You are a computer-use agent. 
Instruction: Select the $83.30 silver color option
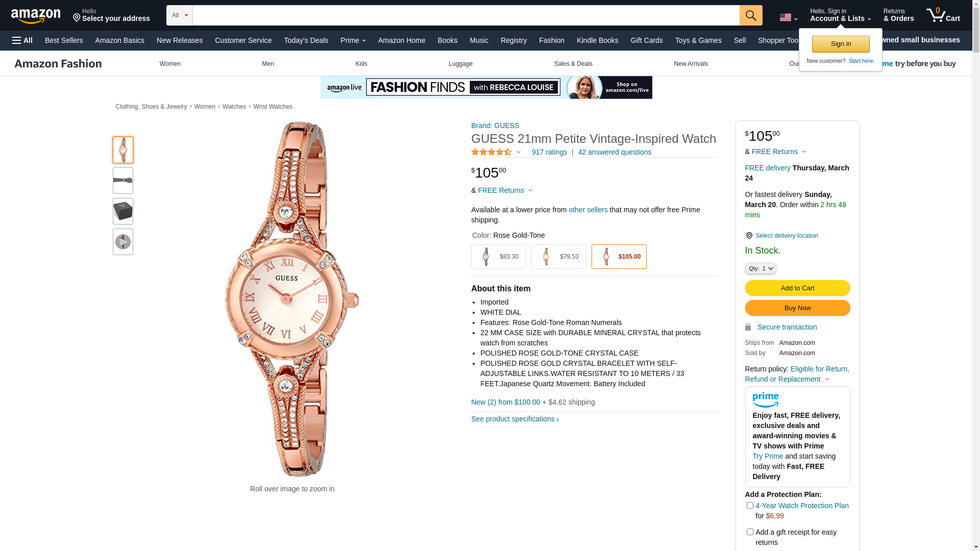click(x=499, y=257)
